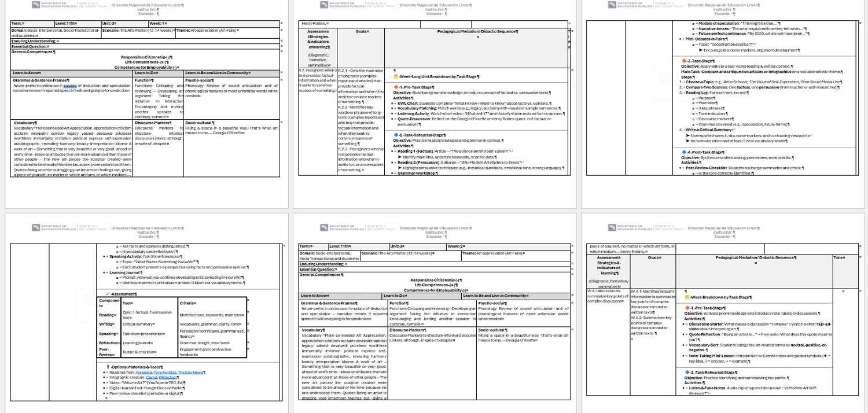Click the 'Talk show presentation' table cell

coord(149,333)
